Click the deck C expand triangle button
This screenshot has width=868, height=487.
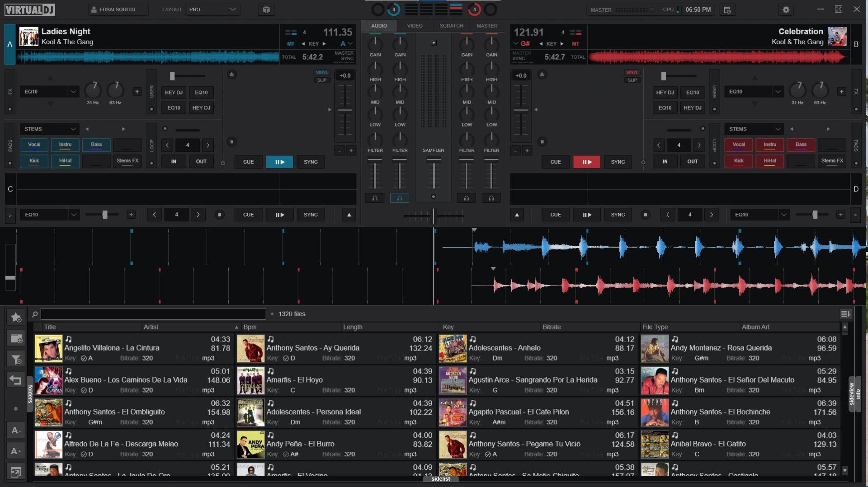tap(349, 215)
